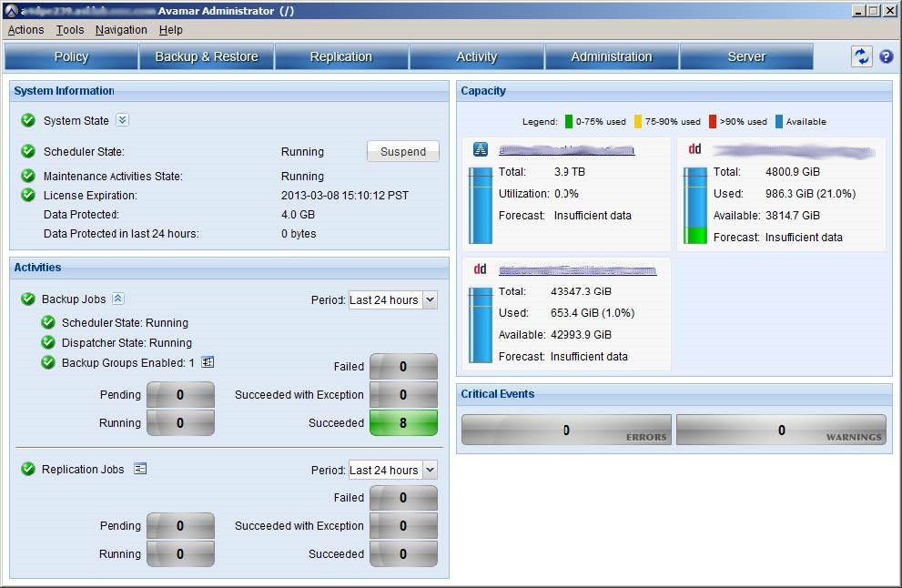Open the list icon after Backup Groups Enabled: 1
The height and width of the screenshot is (588, 902).
pos(208,362)
